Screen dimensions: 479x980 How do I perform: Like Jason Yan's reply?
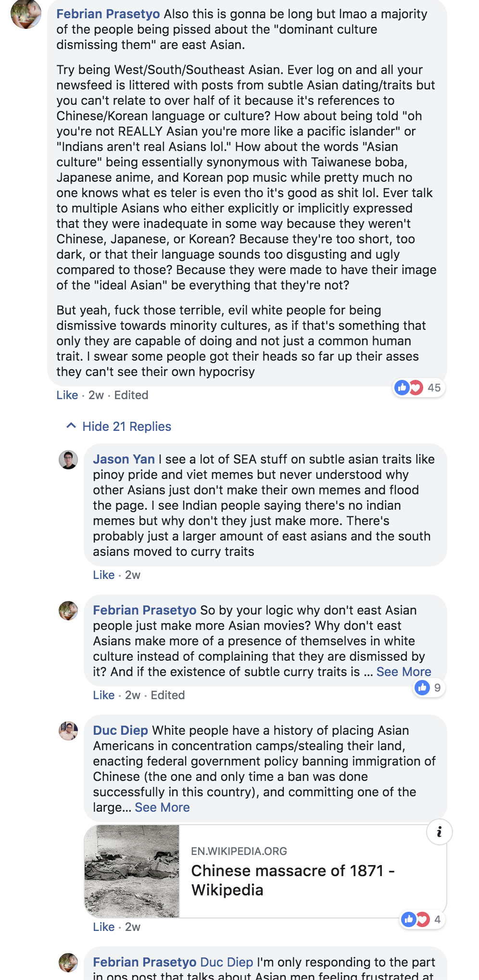[x=103, y=575]
